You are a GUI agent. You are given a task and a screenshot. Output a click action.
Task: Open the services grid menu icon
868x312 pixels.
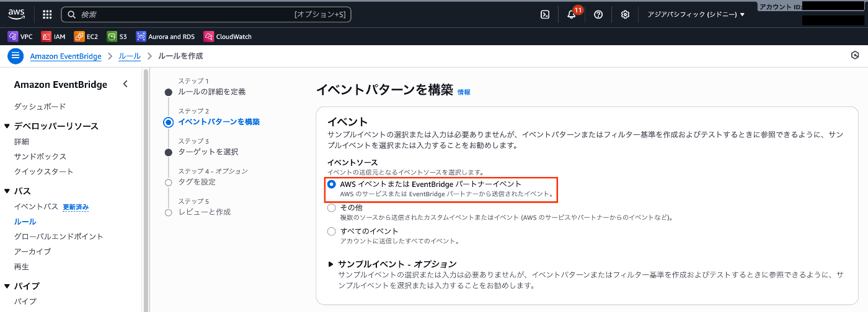(x=47, y=14)
